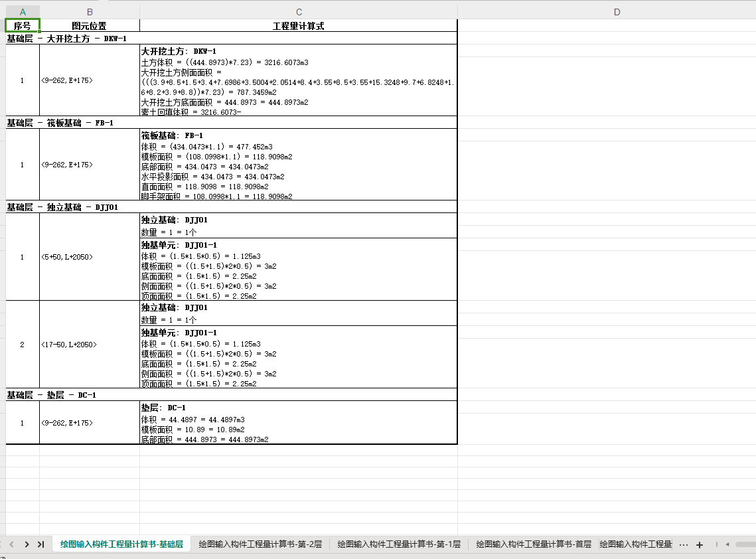Click the 图元位置 header cell
The width and height of the screenshot is (756, 559).
90,26
